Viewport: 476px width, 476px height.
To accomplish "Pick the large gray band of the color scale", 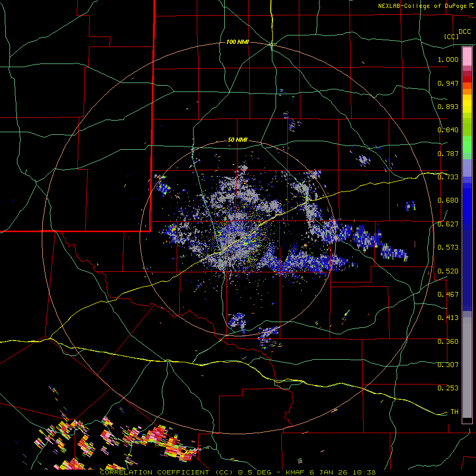I will [x=467, y=368].
